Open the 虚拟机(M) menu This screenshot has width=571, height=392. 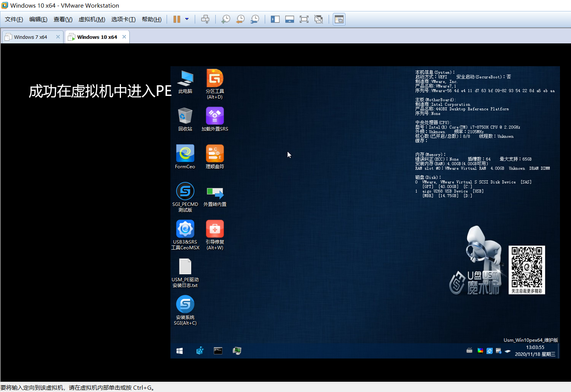92,19
